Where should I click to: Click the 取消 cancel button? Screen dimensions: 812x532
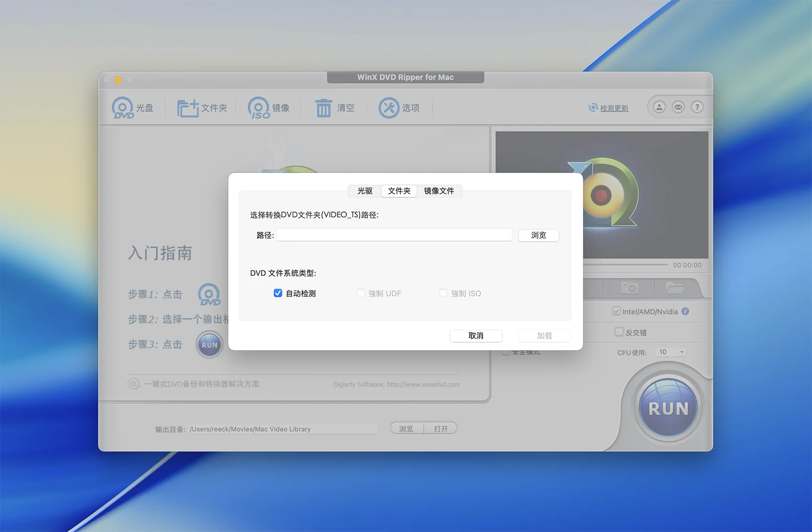click(x=476, y=336)
